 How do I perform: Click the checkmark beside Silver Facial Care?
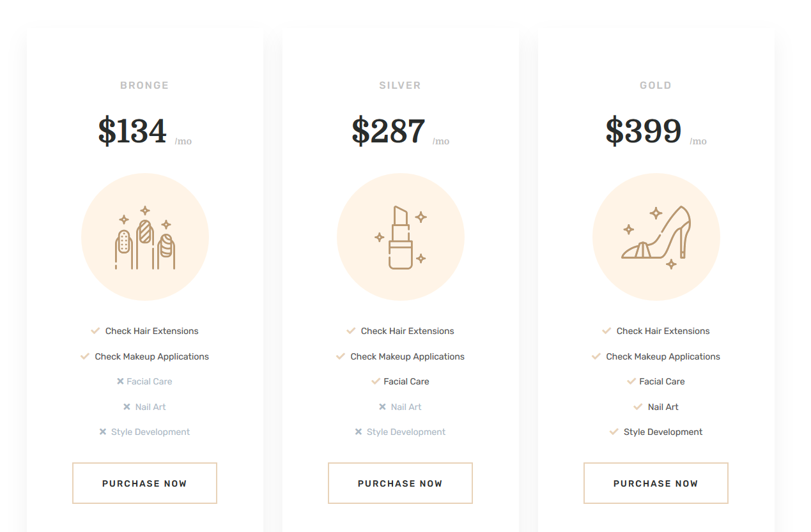376,381
